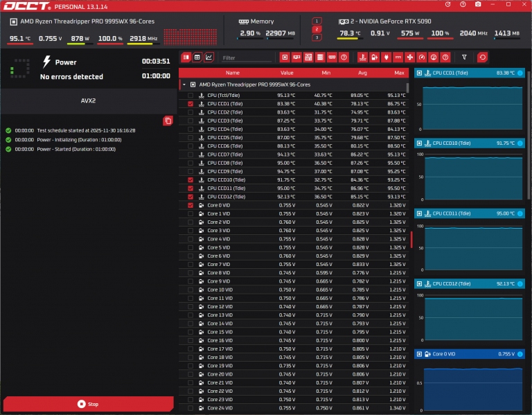Select GPU slot 1 in the GPU selector
This screenshot has height=415, width=532.
tap(317, 21)
